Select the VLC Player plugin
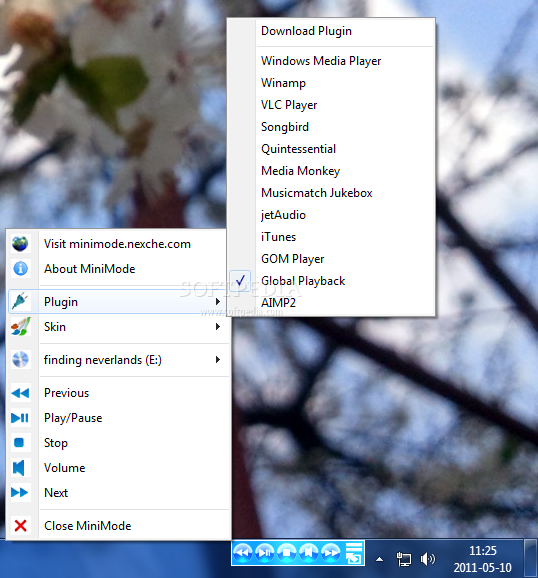 331,105
